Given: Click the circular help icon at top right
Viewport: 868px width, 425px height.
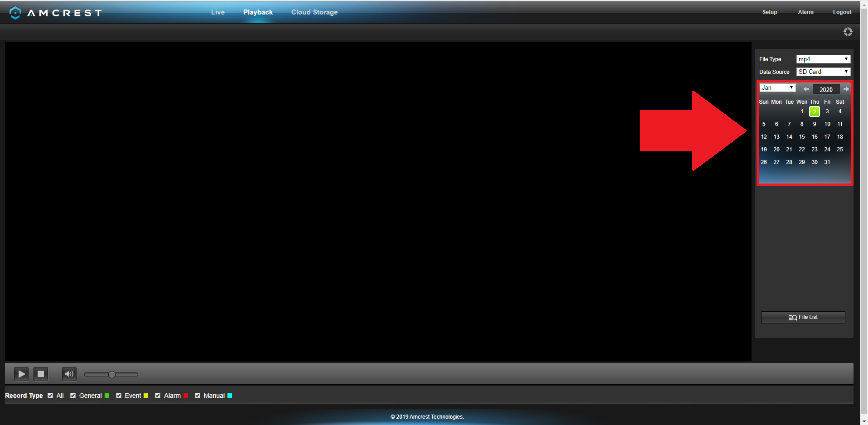Looking at the screenshot, I should [848, 32].
